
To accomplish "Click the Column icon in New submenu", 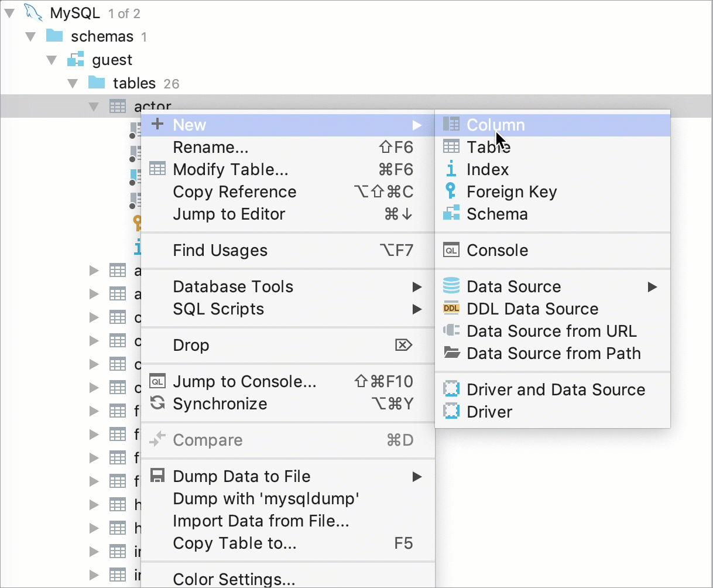I will [x=451, y=124].
